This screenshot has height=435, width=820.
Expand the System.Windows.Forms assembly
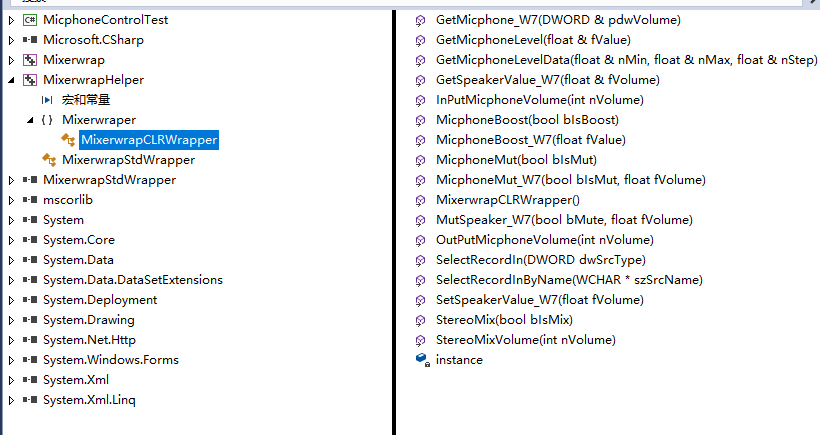point(12,360)
